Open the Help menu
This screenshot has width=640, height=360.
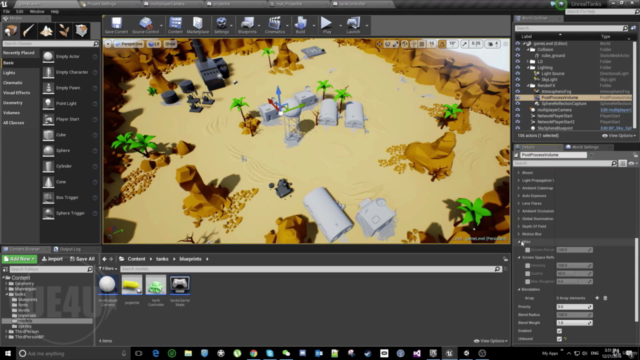[55, 11]
